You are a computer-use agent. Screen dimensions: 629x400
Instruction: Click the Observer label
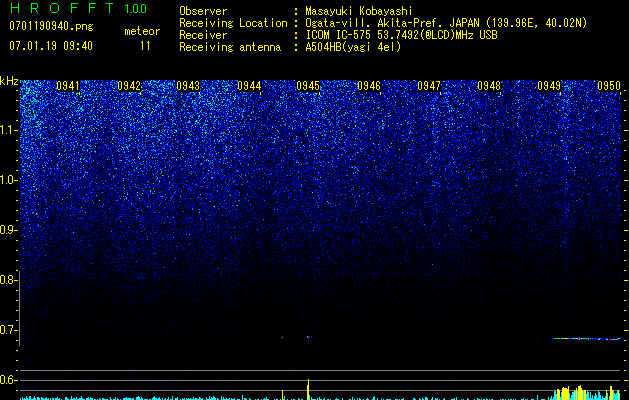coord(203,11)
